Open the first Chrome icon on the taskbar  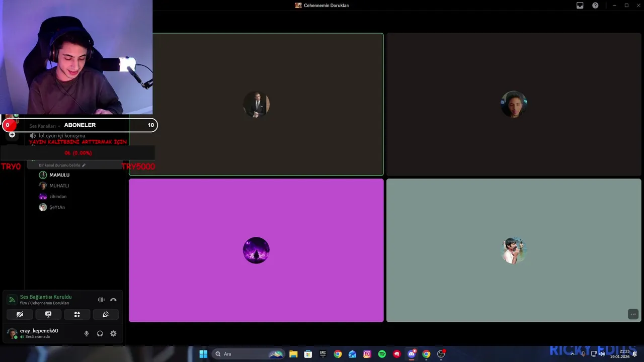[338, 354]
